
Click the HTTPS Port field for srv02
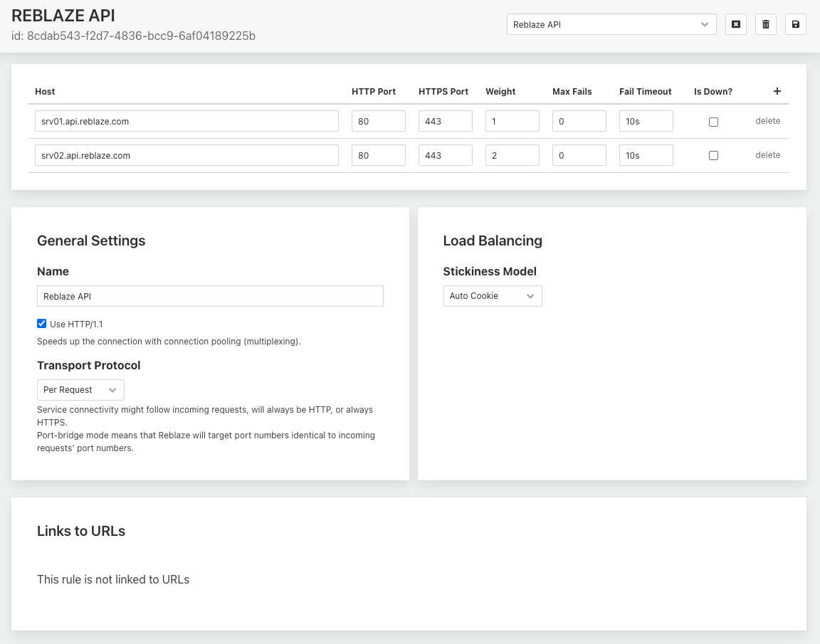[445, 156]
